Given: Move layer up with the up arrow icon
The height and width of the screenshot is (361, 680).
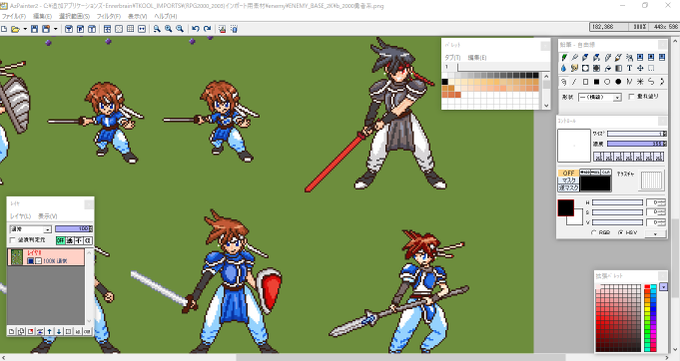Looking at the screenshot, I should point(49,331).
